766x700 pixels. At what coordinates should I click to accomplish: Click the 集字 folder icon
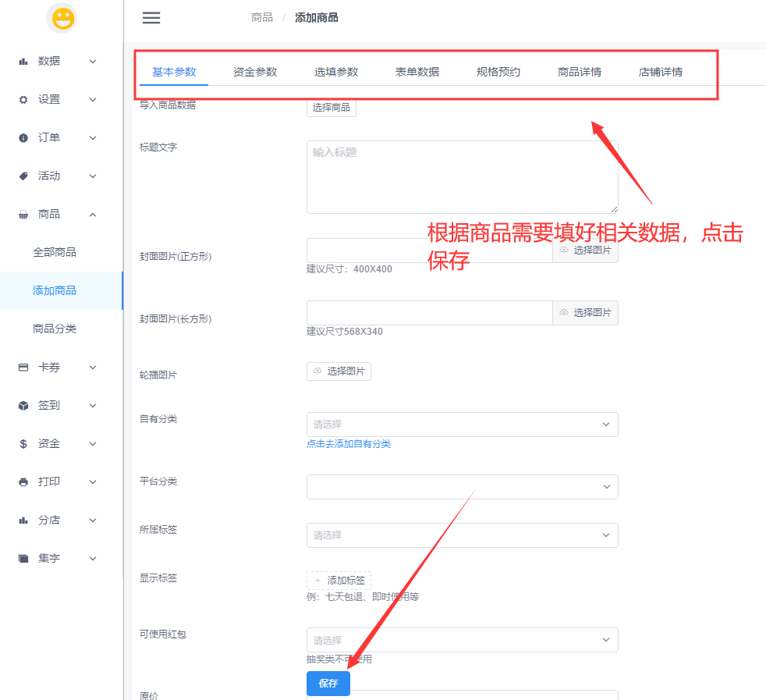click(x=23, y=558)
